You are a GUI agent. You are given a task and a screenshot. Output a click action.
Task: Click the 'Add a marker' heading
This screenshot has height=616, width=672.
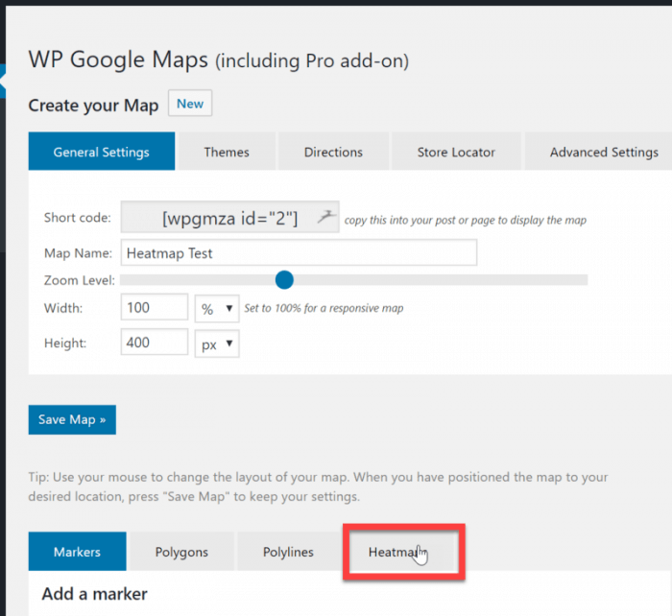point(94,594)
